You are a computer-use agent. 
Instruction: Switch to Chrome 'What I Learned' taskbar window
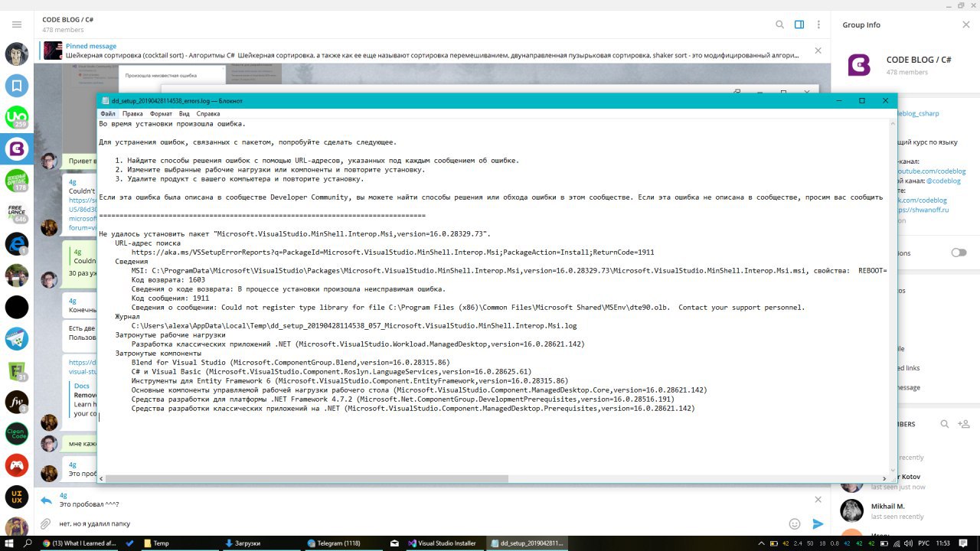[x=79, y=543]
